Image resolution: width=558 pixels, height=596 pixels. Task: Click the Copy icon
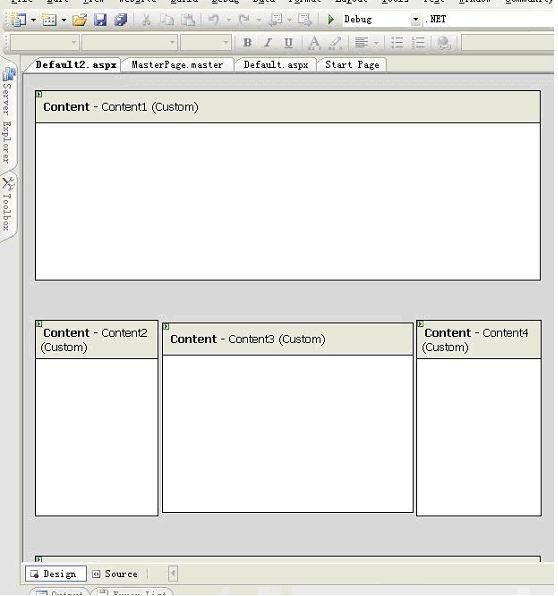167,19
